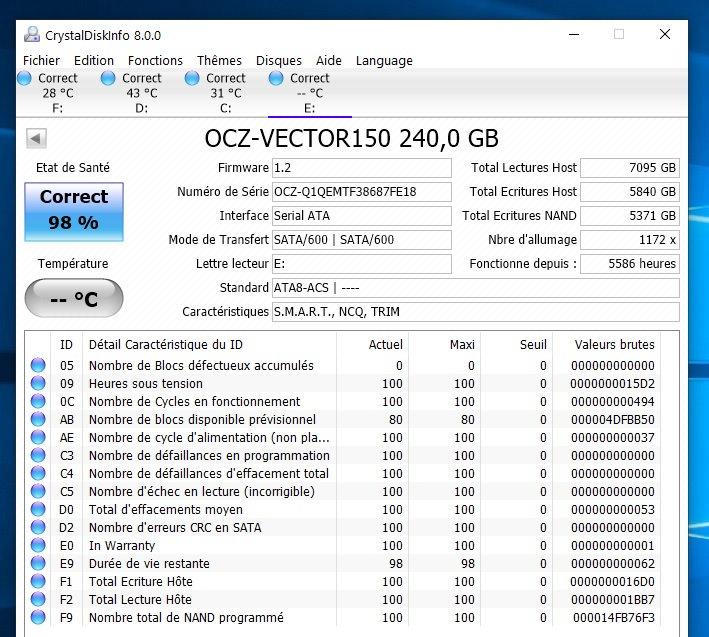Open the Fichier menu
This screenshot has width=709, height=637.
tap(41, 61)
